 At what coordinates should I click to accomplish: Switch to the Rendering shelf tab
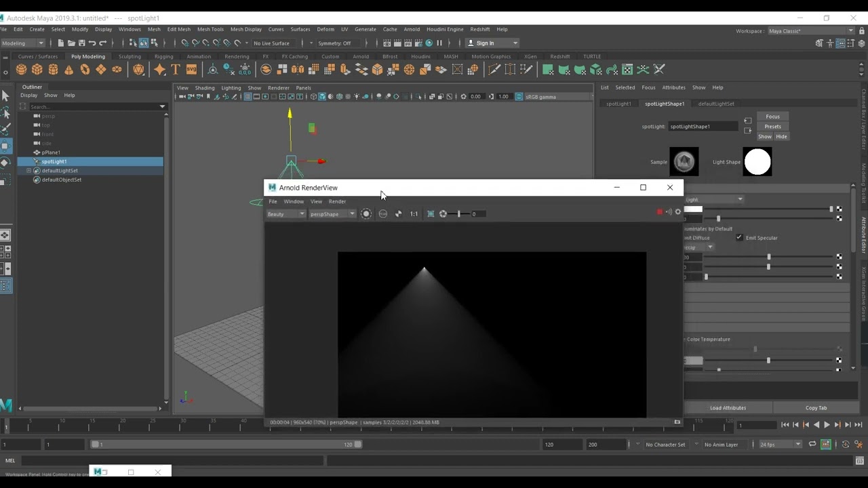click(x=237, y=56)
